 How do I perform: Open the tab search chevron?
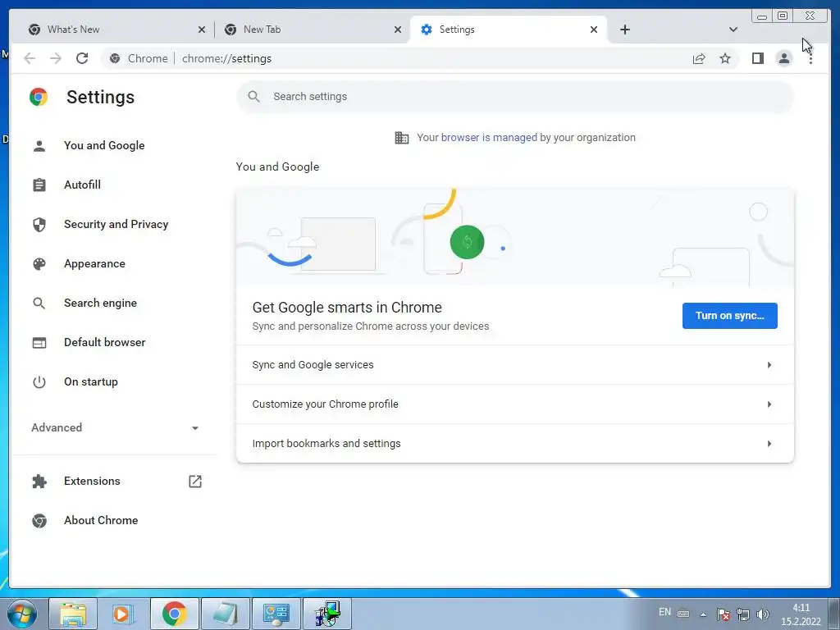pos(733,30)
